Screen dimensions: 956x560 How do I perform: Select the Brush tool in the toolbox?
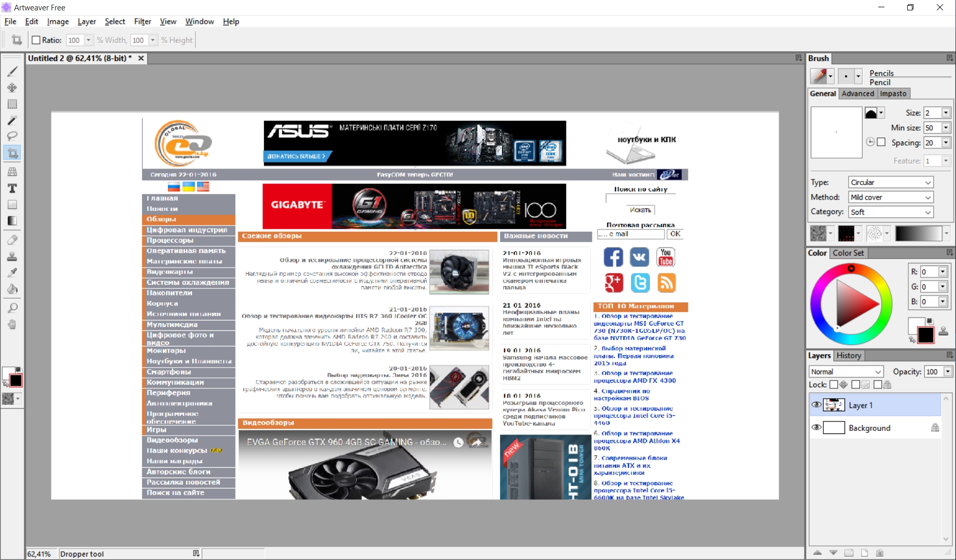tap(12, 72)
